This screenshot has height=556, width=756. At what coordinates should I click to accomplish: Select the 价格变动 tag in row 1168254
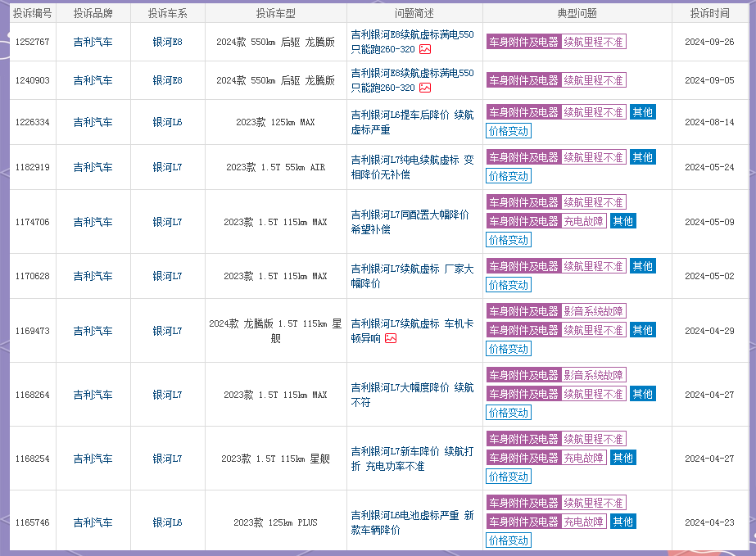click(509, 477)
